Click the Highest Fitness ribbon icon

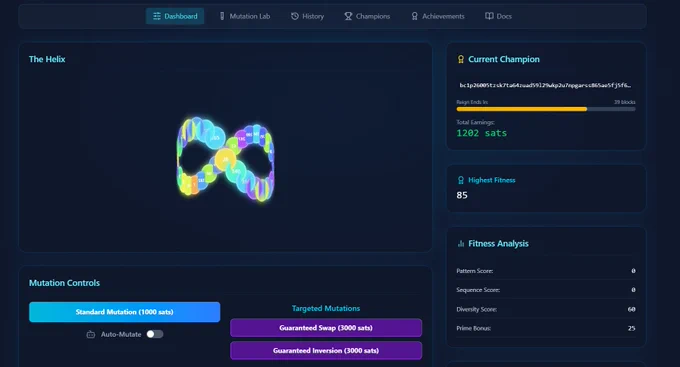[461, 180]
